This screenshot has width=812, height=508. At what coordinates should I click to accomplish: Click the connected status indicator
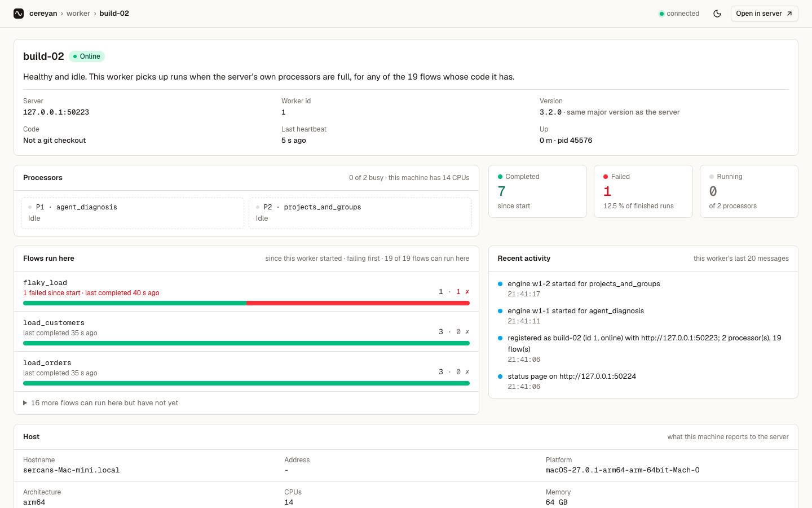pos(679,14)
